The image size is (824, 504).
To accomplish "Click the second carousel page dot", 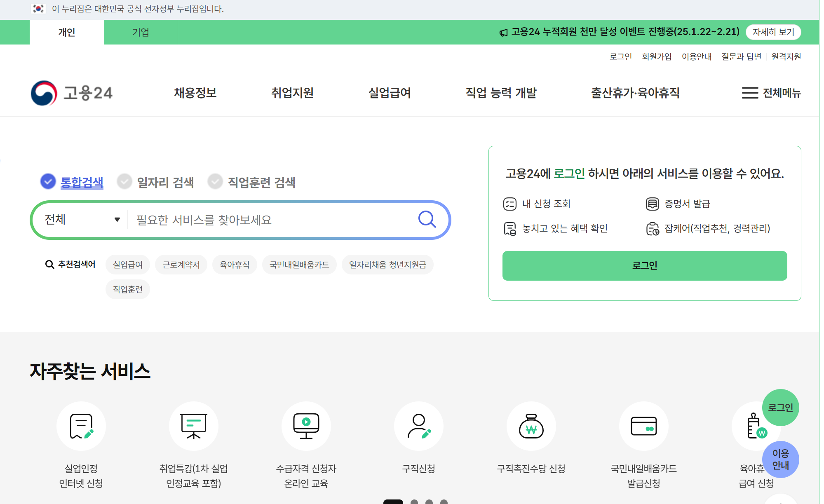I will click(414, 502).
